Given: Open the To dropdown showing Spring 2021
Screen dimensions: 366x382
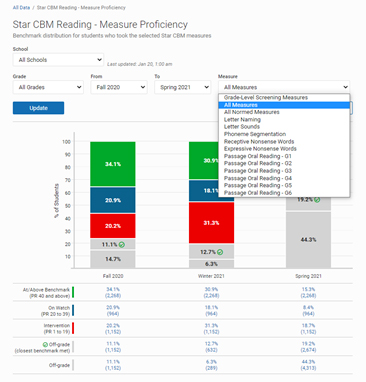Looking at the screenshot, I should pyautogui.click(x=183, y=87).
